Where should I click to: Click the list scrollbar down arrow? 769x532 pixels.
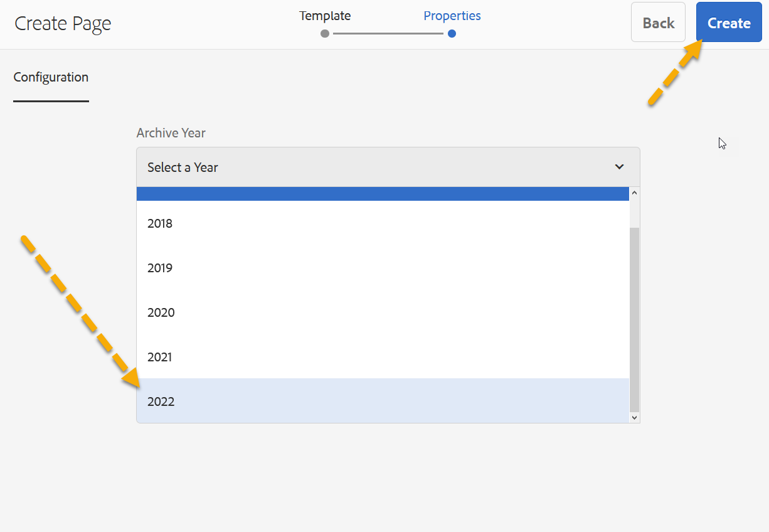click(634, 417)
